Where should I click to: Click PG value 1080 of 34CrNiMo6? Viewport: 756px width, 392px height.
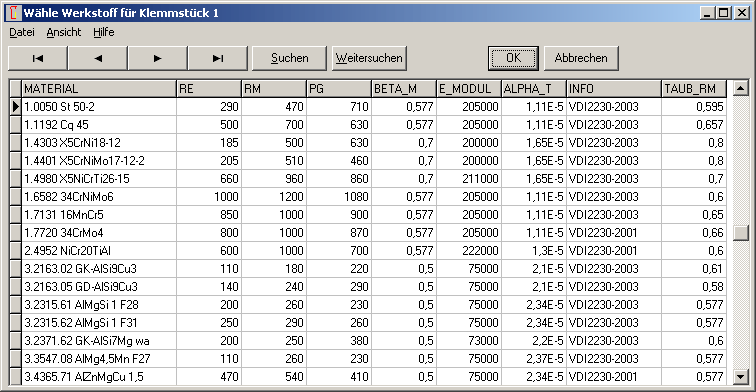coord(339,197)
